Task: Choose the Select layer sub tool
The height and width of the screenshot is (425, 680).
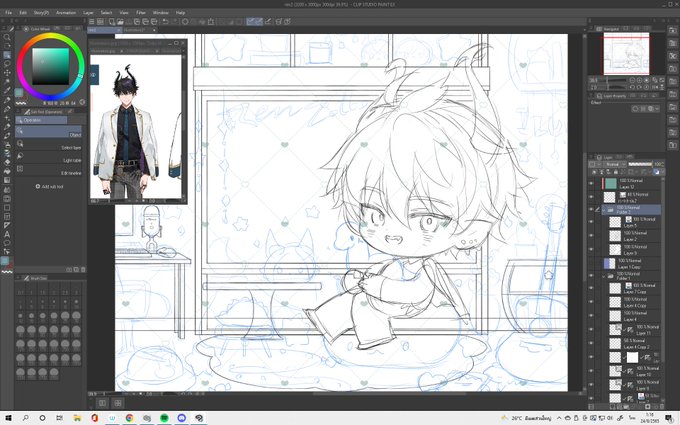Action: click(49, 144)
